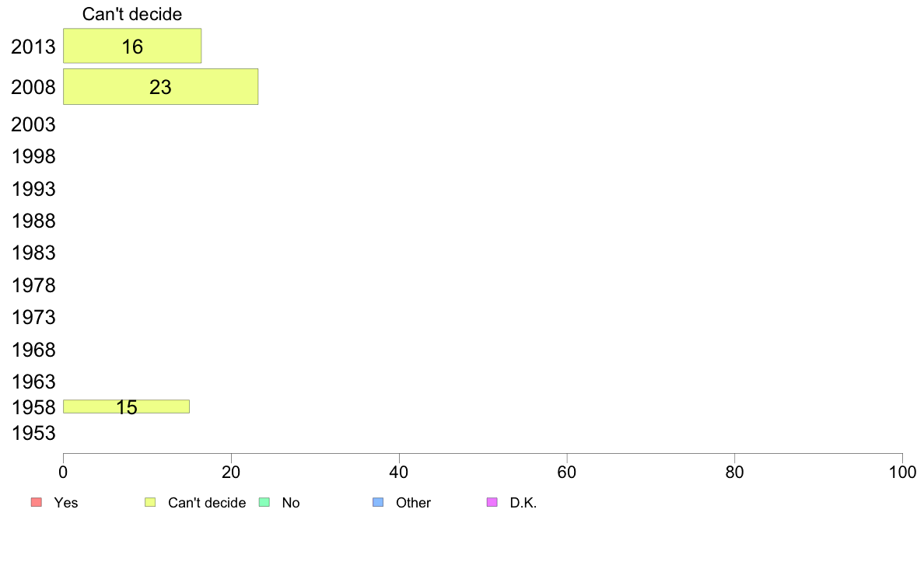Click the 1983 year label
Image resolution: width=924 pixels, height=572 pixels.
(x=33, y=253)
